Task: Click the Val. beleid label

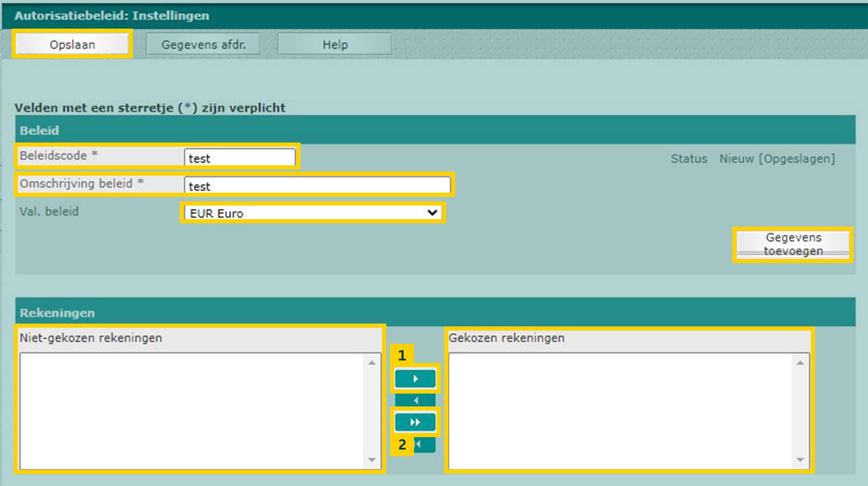Action: click(x=49, y=211)
